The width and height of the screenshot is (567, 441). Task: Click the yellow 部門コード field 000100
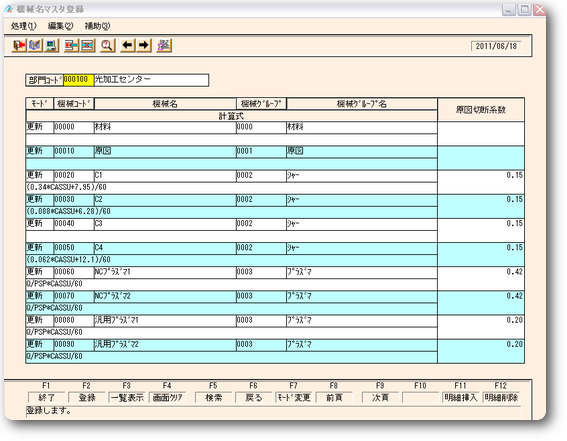(78, 80)
